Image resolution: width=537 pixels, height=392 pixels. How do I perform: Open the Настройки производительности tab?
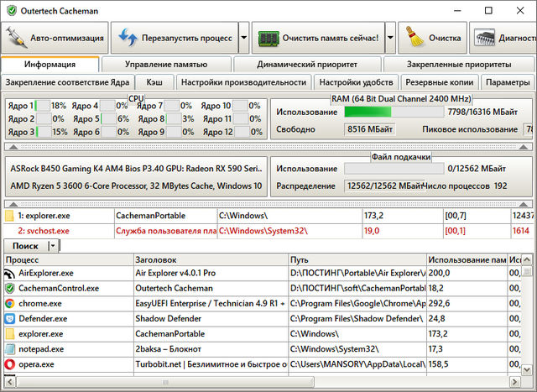243,82
